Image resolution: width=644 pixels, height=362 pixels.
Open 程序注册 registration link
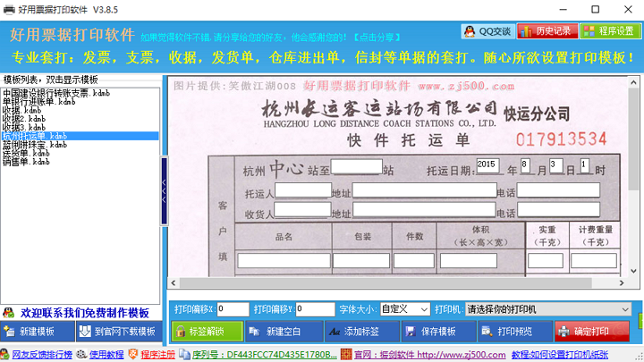(x=157, y=355)
